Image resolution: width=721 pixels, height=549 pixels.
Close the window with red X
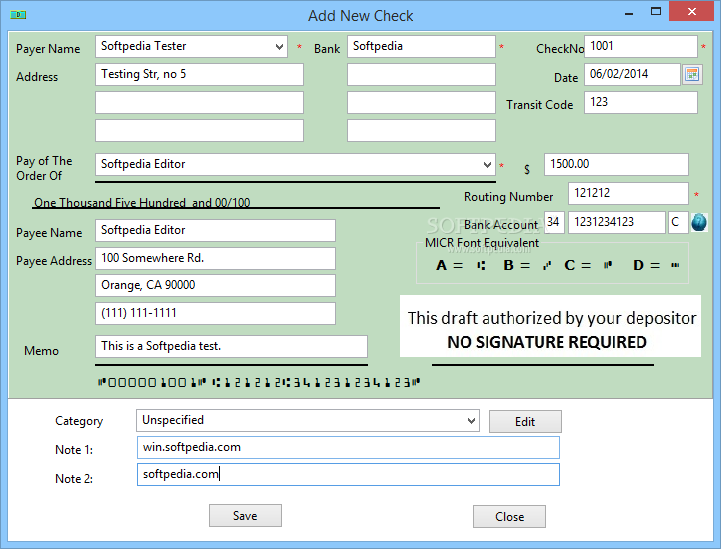(x=692, y=11)
